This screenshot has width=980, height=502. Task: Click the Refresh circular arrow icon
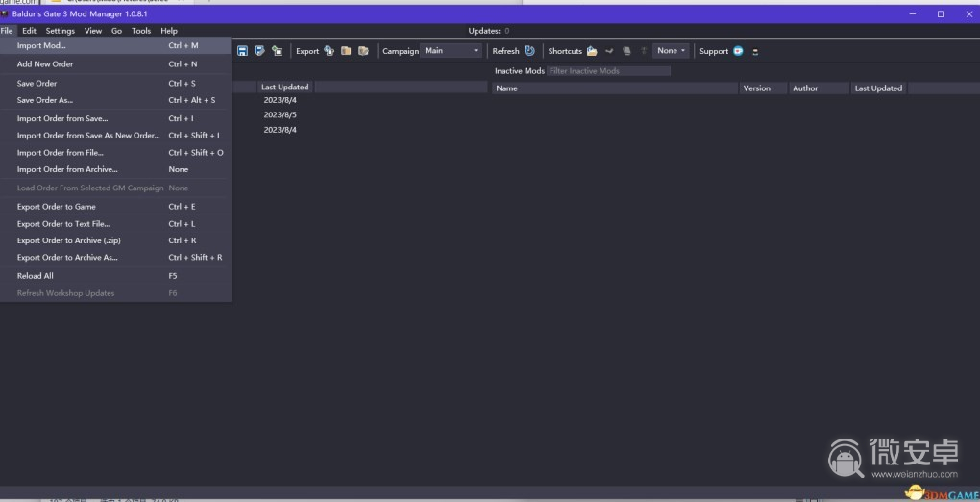[529, 51]
